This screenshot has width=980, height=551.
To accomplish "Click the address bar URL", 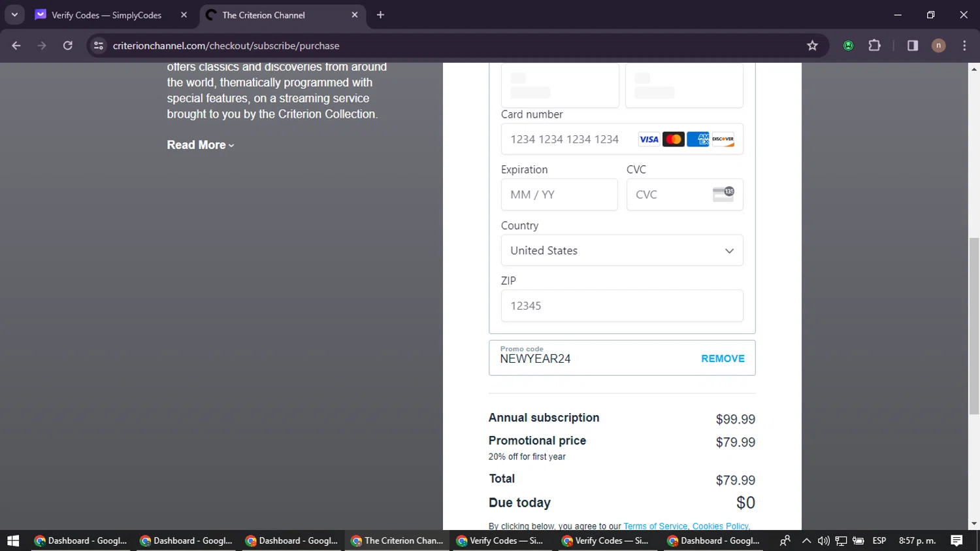I will click(x=226, y=46).
